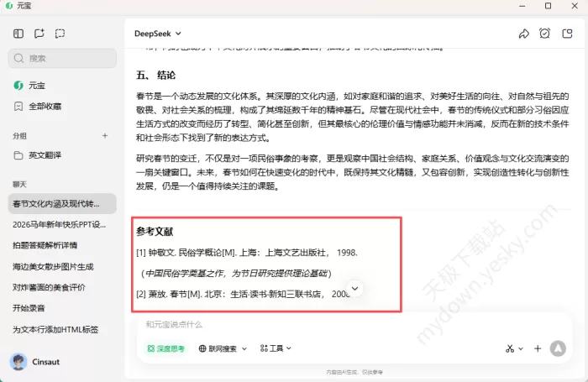Image resolution: width=588 pixels, height=382 pixels.
Task: Toggle the sidebar panel icon
Action: pos(18,34)
